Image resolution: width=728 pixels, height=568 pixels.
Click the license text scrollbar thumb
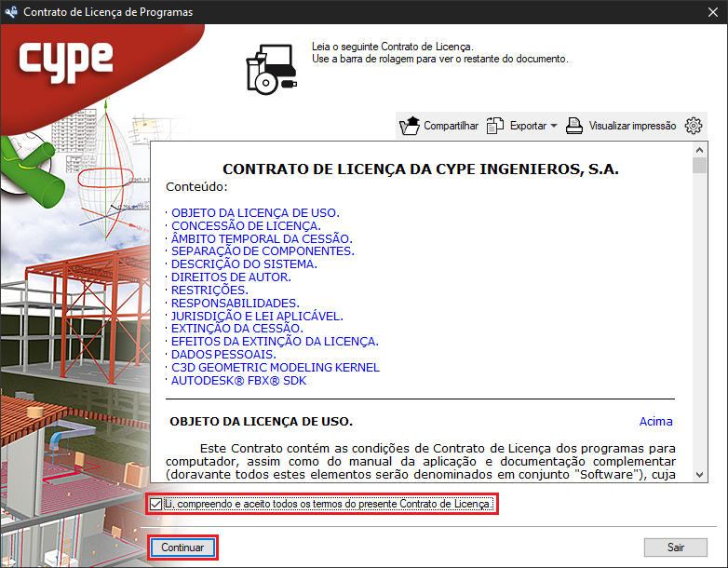tap(700, 166)
